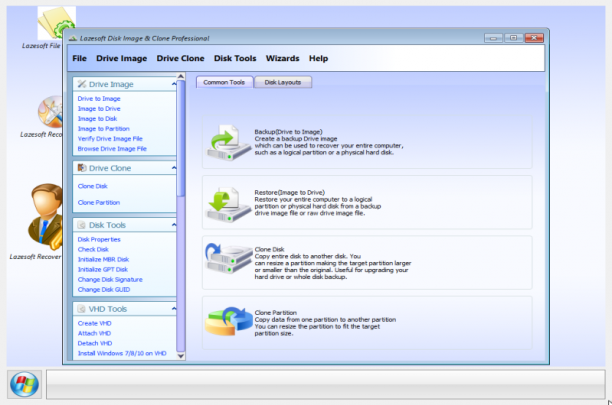Click the Backup Drive to Image disk icon
This screenshot has width=612, height=405.
pos(229,143)
